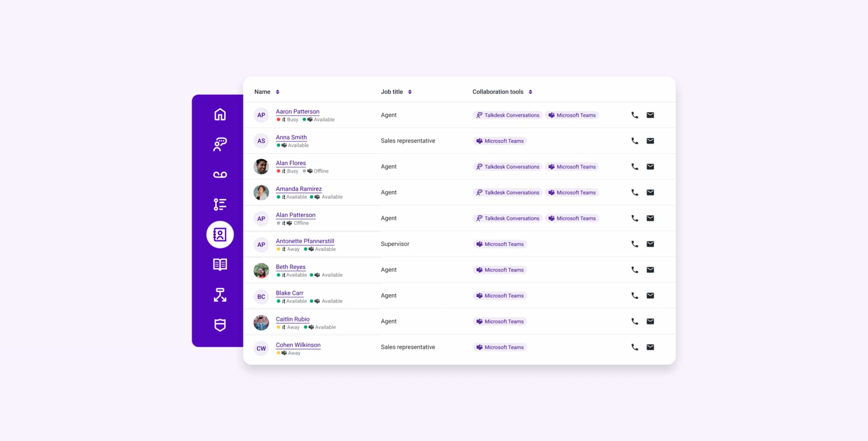Screen dimensions: 868x441
Task: Click Microsoft Teams tag for Beth Reyes
Action: tap(500, 270)
